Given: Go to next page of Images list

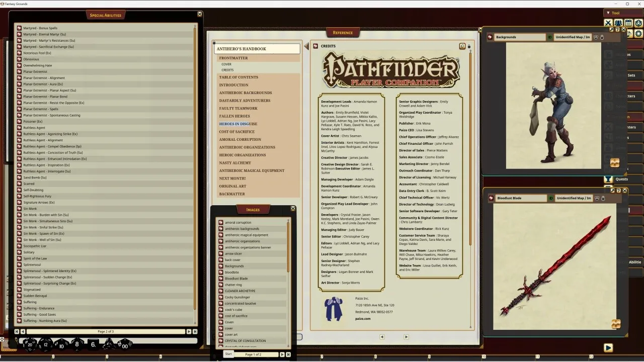Looking at the screenshot, I should tap(282, 354).
